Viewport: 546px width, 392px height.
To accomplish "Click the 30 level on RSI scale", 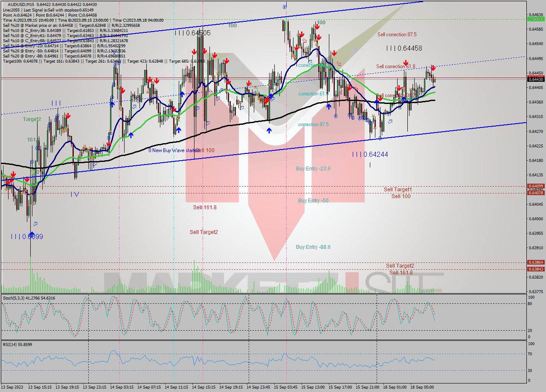I will click(x=530, y=370).
